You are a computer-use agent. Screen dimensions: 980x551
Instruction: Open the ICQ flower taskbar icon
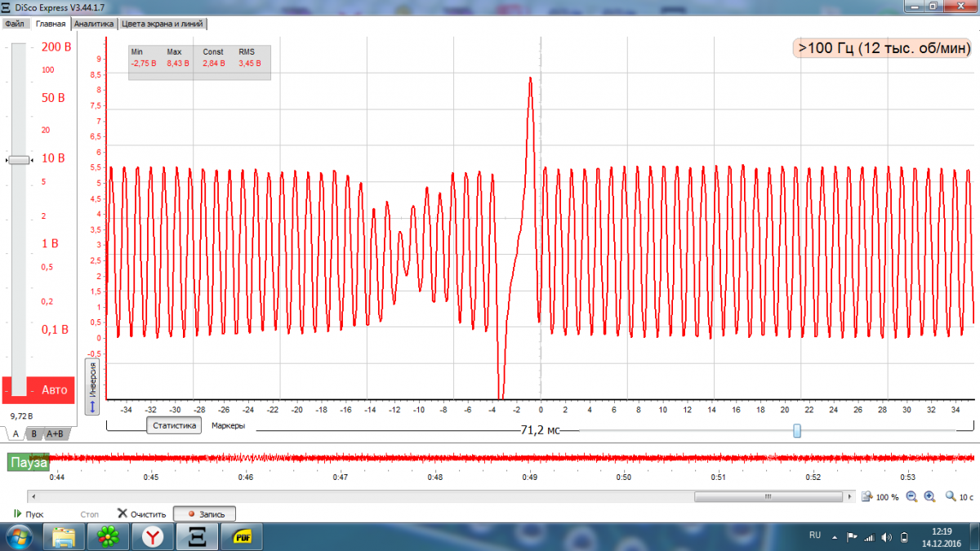(x=108, y=536)
